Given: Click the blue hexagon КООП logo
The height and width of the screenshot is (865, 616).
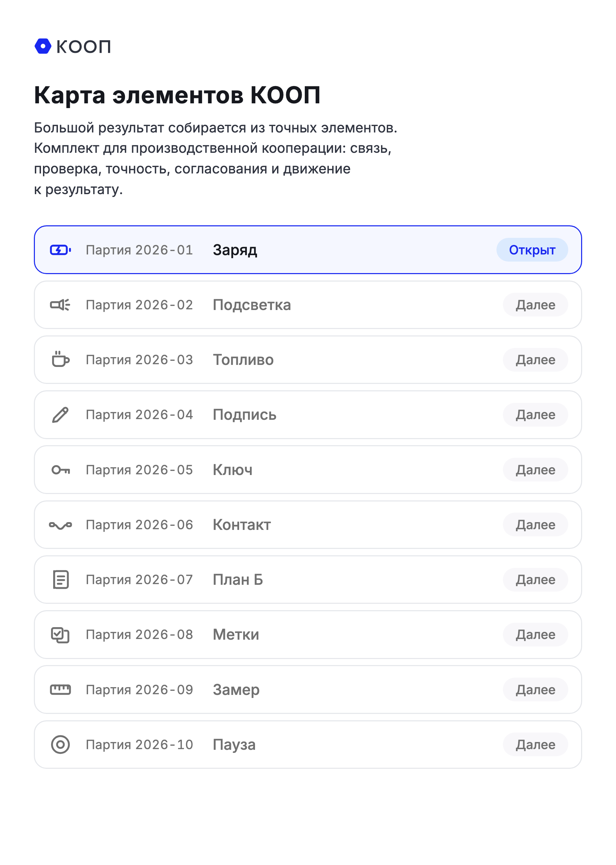Looking at the screenshot, I should [43, 46].
